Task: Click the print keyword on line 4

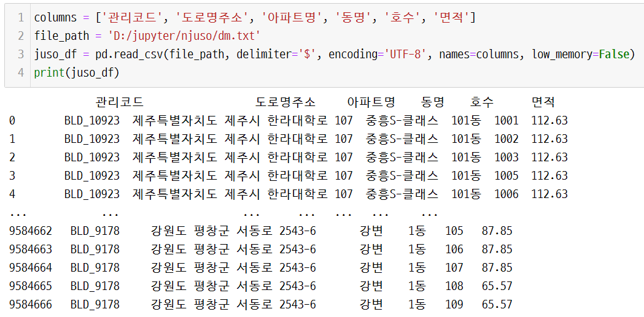Action: click(x=49, y=72)
